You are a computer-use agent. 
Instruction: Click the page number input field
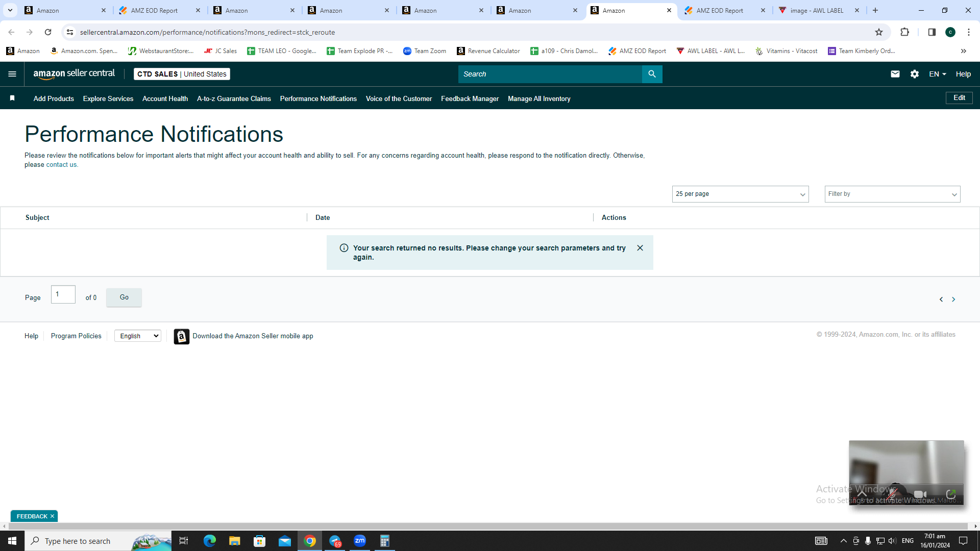coord(63,294)
